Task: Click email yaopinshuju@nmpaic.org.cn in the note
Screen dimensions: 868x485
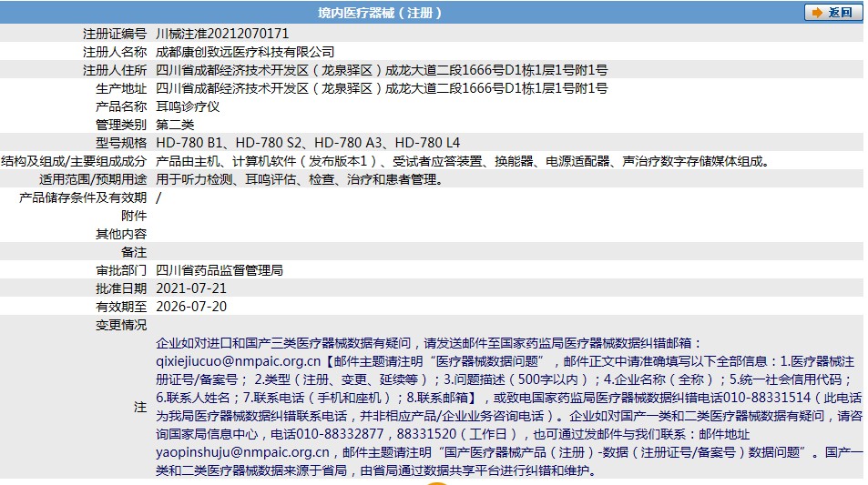Action: pos(242,452)
